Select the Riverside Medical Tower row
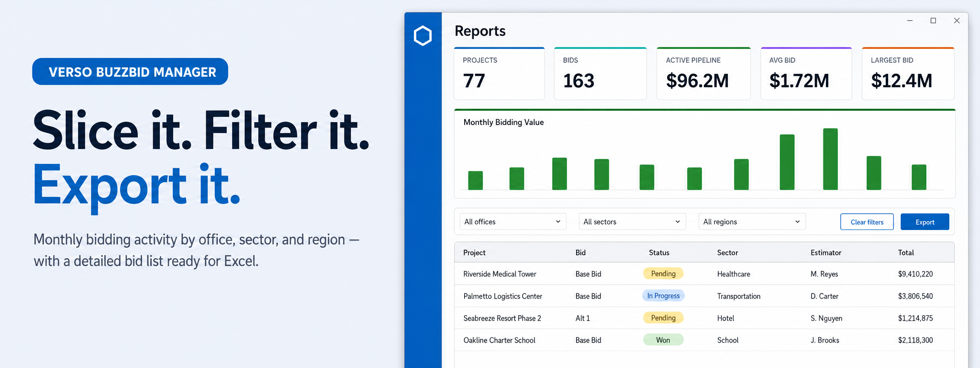Image resolution: width=980 pixels, height=368 pixels. pyautogui.click(x=704, y=274)
